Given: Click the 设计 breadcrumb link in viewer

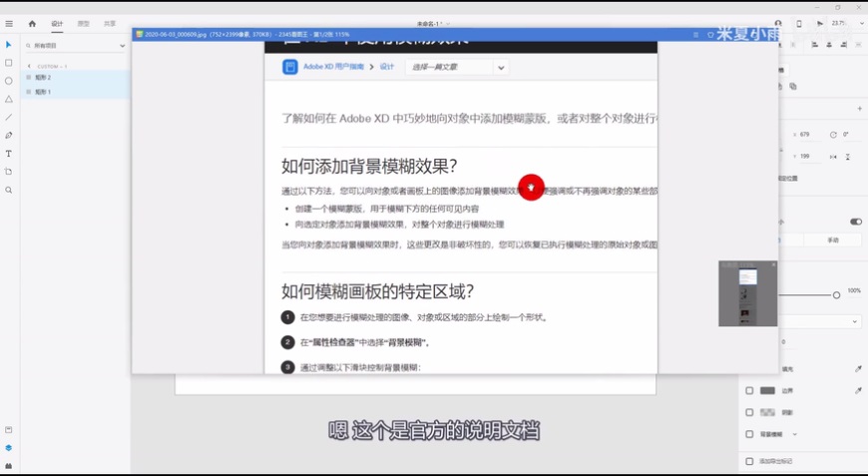Looking at the screenshot, I should tap(386, 67).
